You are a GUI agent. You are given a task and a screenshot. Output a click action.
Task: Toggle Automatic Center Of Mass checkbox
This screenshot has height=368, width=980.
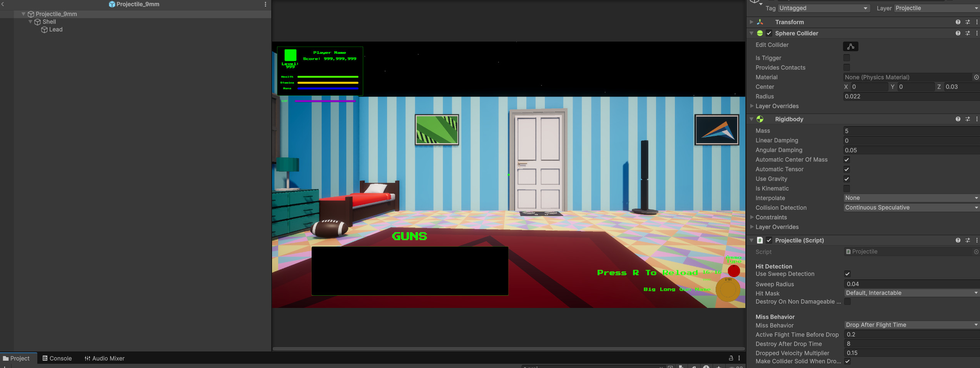click(x=846, y=160)
